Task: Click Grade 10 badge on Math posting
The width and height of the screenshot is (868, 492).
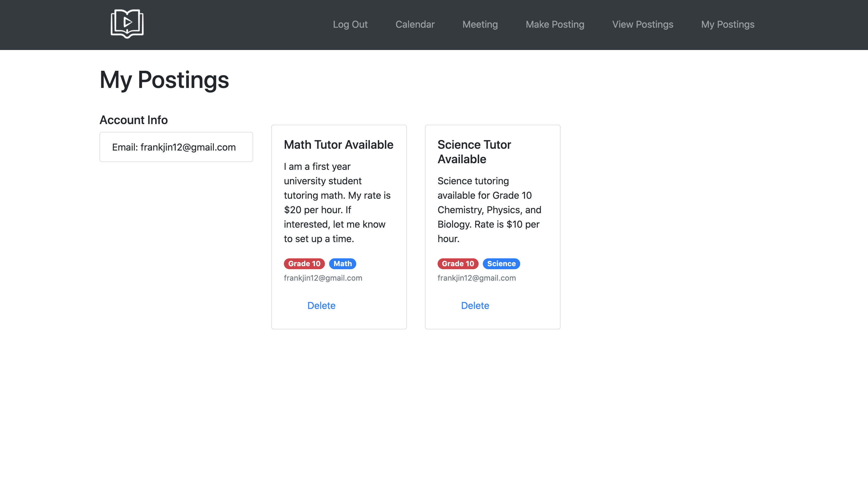Action: (304, 263)
